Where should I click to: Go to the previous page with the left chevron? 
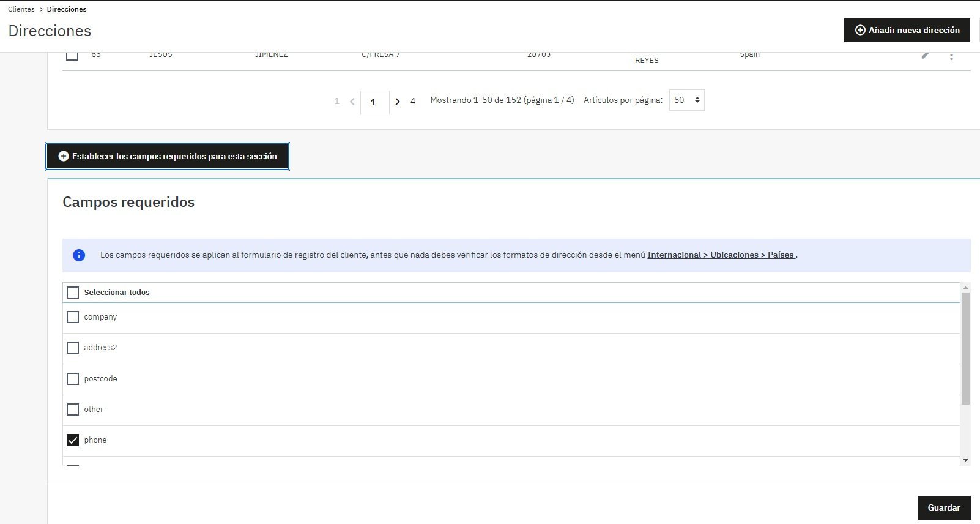point(352,102)
